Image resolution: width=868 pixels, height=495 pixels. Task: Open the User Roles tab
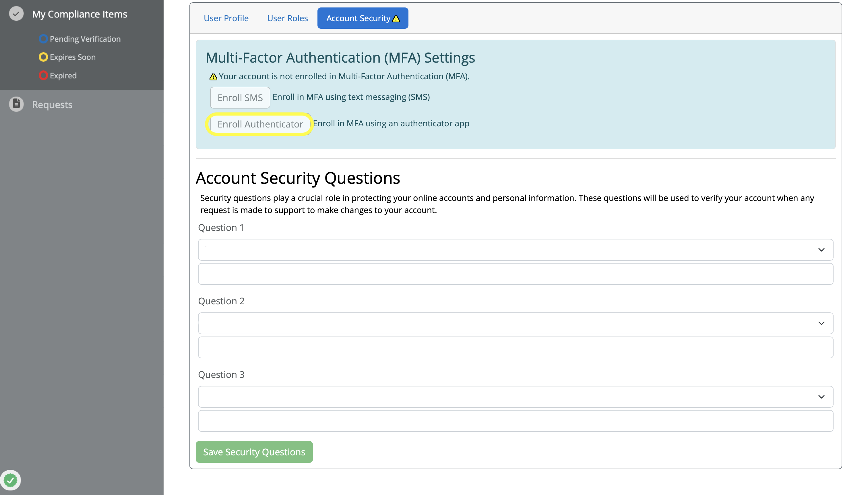click(287, 18)
